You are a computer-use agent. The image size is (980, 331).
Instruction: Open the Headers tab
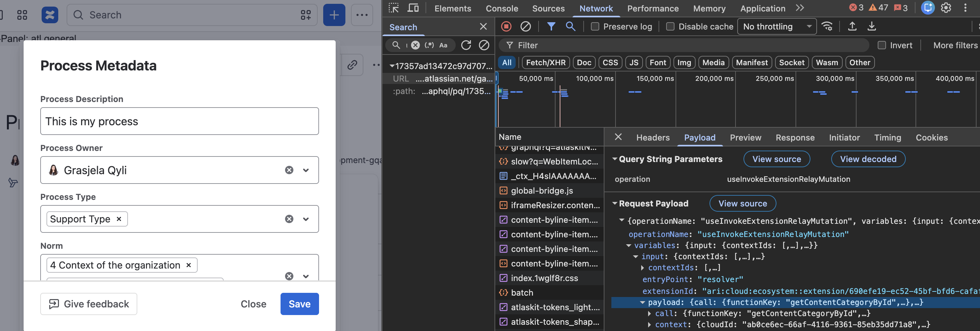(x=652, y=137)
